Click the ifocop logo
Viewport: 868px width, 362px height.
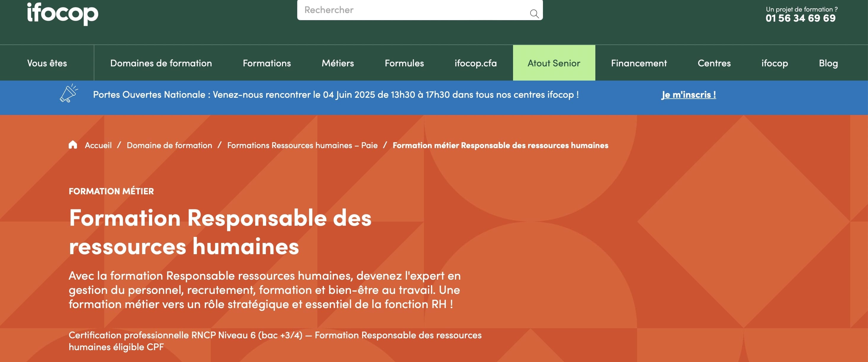(x=63, y=14)
